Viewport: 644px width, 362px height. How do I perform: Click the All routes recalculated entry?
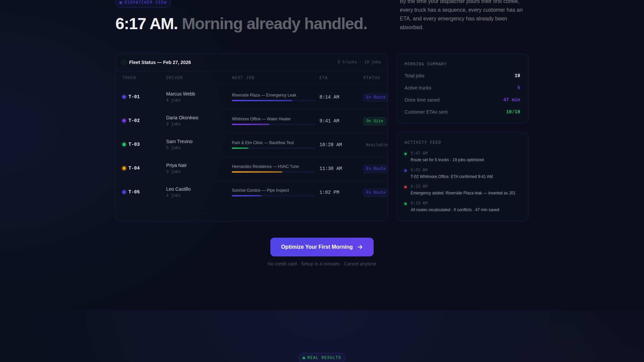(x=455, y=210)
